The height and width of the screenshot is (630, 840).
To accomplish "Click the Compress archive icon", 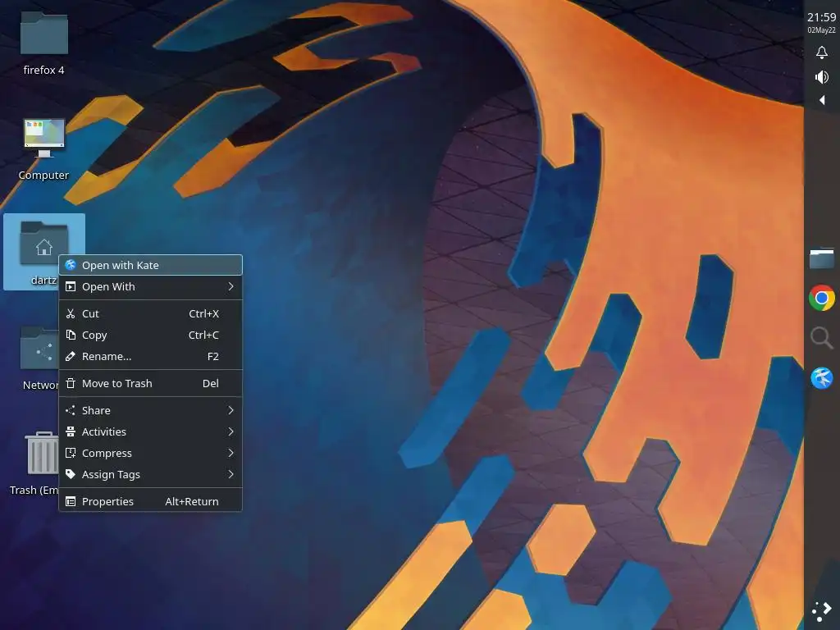I will click(x=71, y=453).
